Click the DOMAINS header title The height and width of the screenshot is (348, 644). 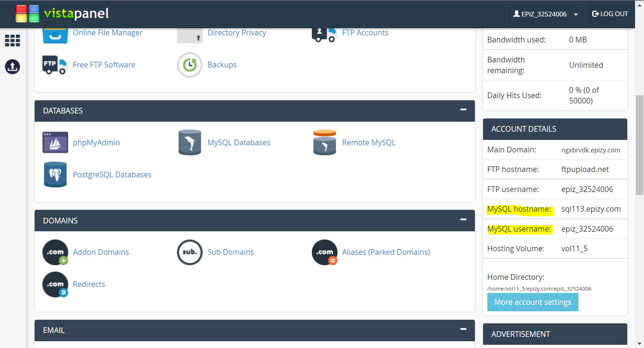coord(60,221)
